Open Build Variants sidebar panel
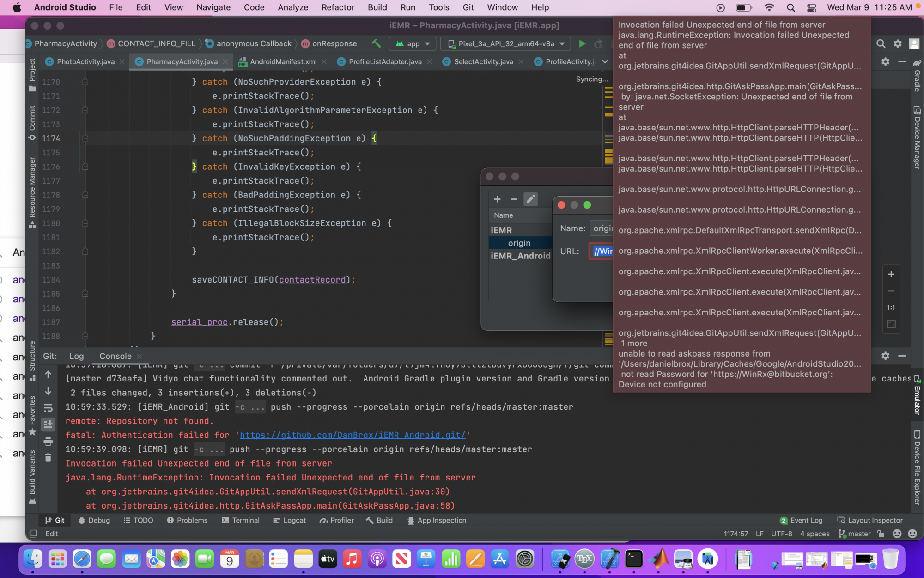 click(x=32, y=476)
